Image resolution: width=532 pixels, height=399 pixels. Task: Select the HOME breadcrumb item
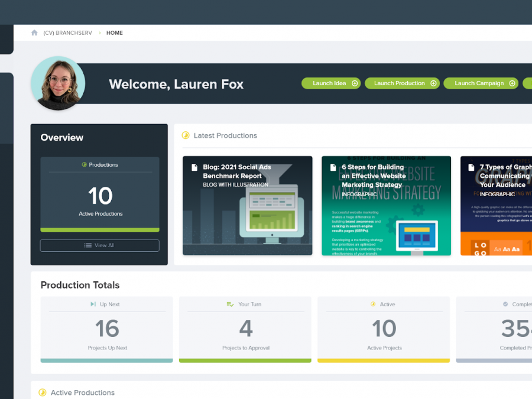115,33
